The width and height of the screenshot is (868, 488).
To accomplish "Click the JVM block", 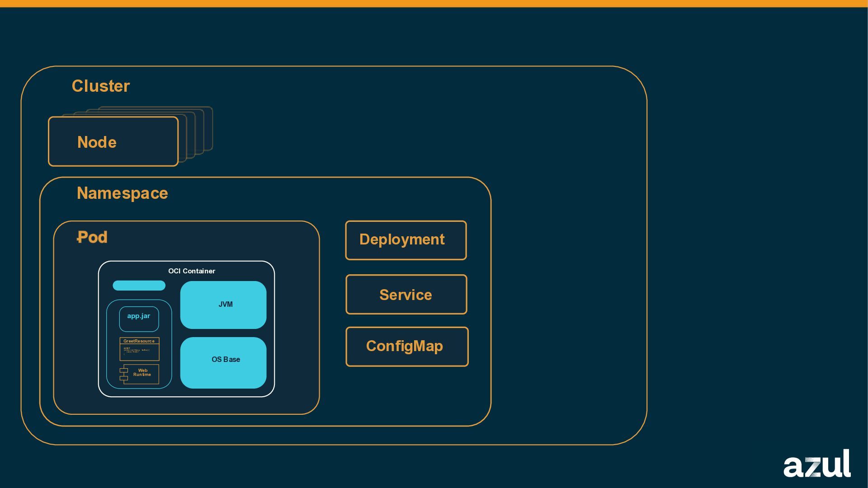I will coord(223,305).
